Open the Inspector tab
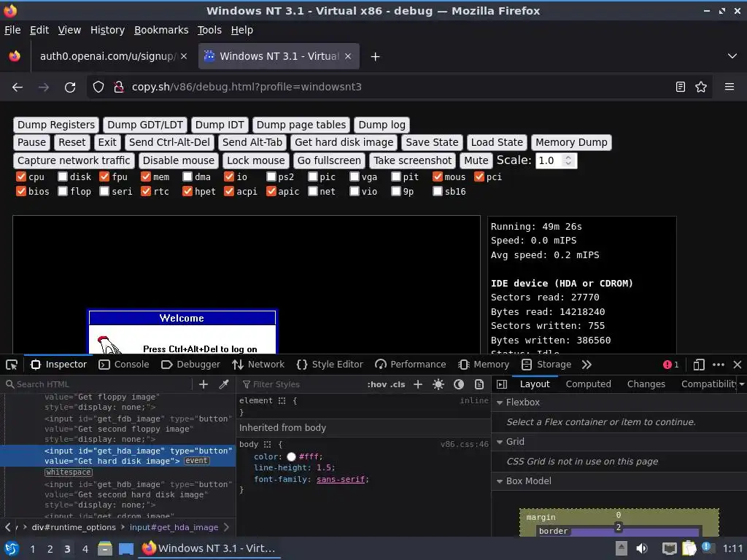The width and height of the screenshot is (747, 560). point(58,365)
